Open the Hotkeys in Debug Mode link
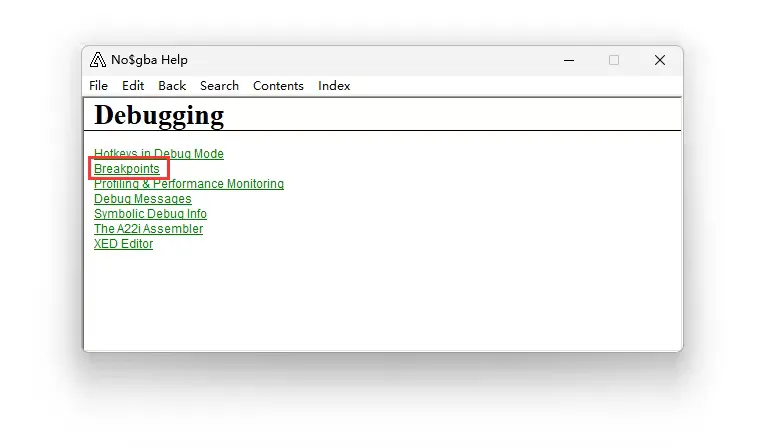The width and height of the screenshot is (758, 447). tap(159, 154)
